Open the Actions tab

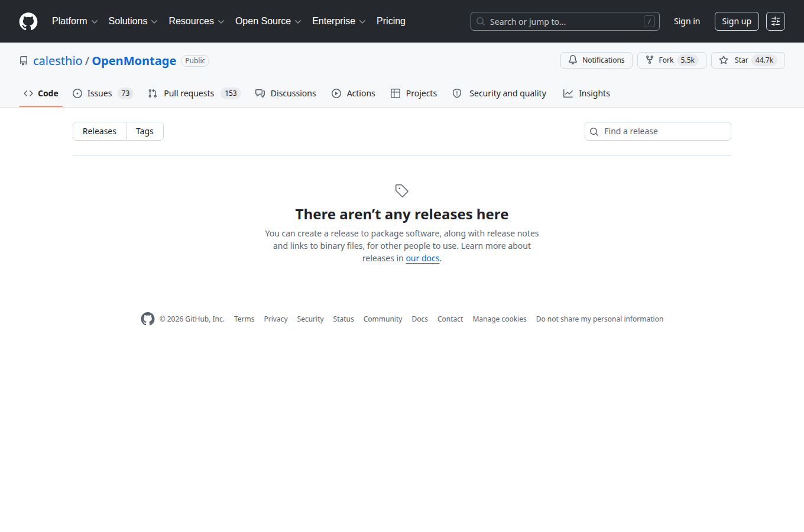[354, 93]
